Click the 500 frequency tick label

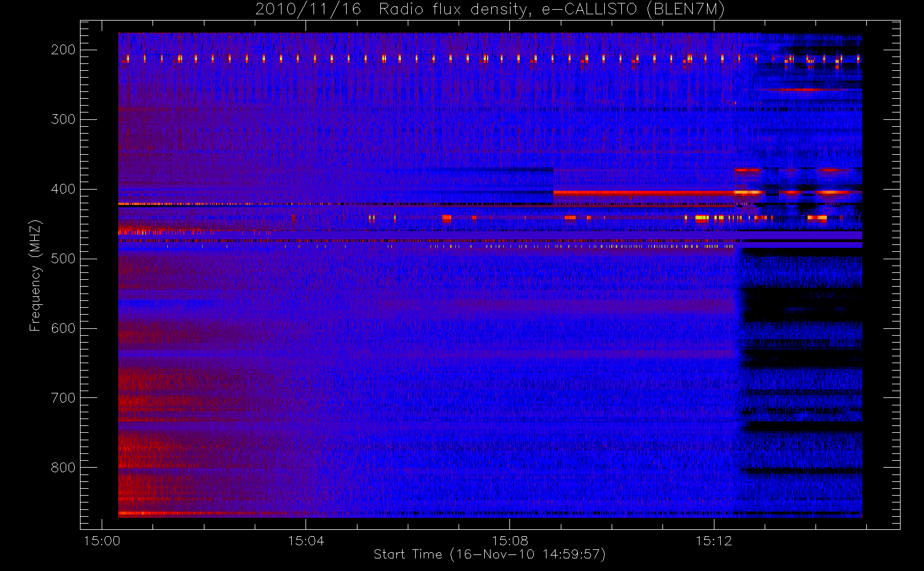click(x=63, y=259)
